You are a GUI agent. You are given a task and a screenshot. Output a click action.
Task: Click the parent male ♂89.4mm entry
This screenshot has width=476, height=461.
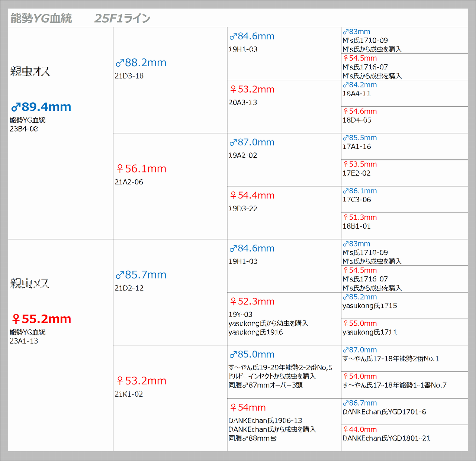coord(41,107)
